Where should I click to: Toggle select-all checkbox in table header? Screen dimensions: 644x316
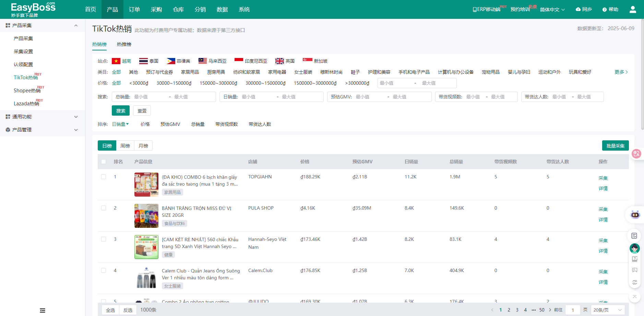pos(104,162)
